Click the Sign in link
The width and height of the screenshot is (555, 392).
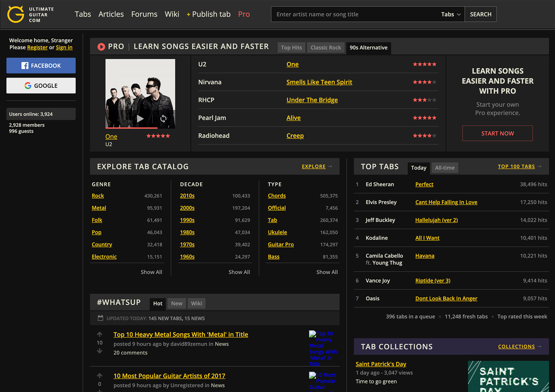pos(64,47)
